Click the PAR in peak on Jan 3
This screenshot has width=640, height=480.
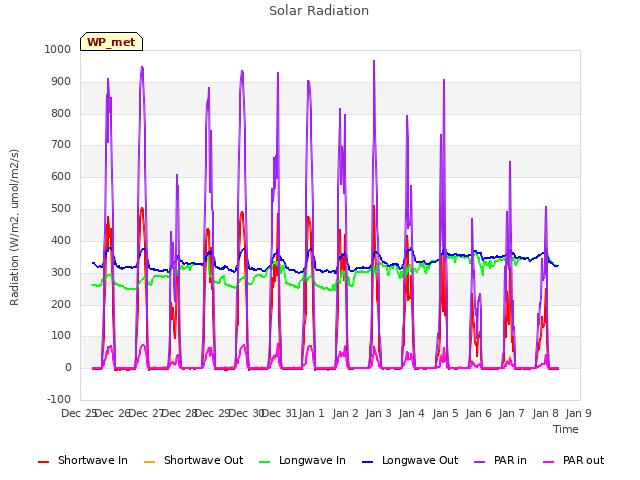coord(374,61)
